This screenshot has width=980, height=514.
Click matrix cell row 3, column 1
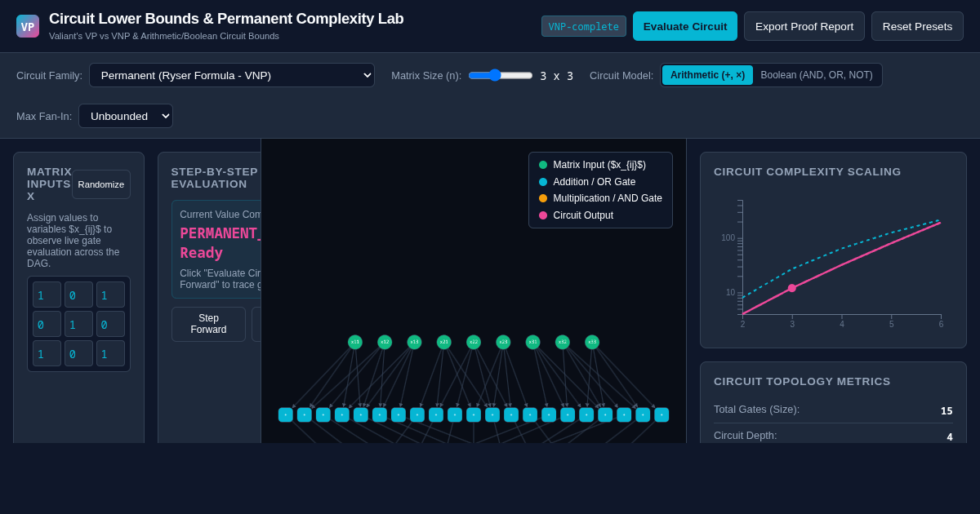pyautogui.click(x=47, y=353)
